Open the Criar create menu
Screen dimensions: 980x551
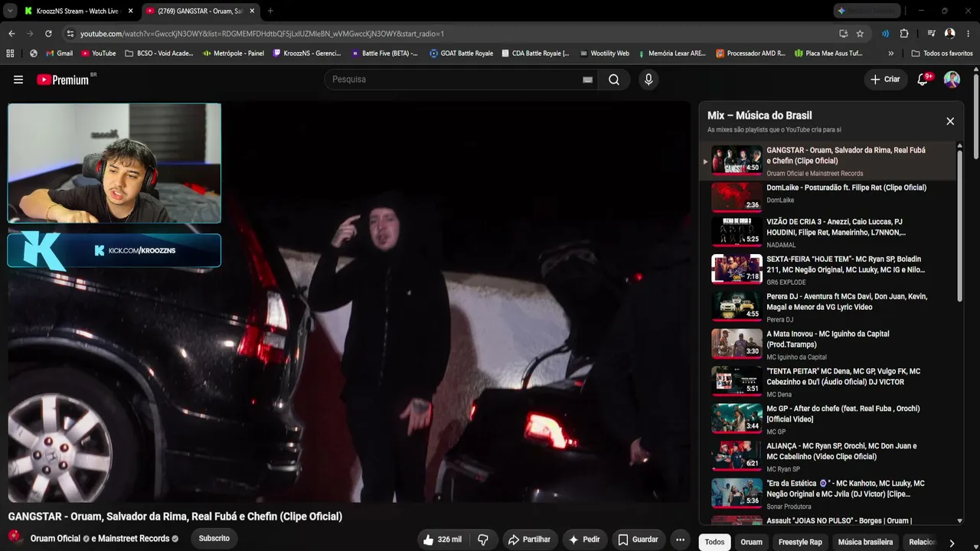pyautogui.click(x=885, y=80)
